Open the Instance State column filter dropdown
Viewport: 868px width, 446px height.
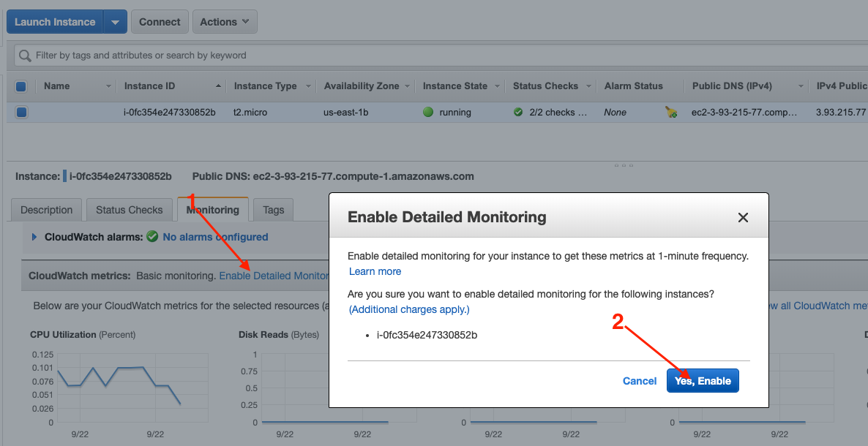(x=498, y=86)
